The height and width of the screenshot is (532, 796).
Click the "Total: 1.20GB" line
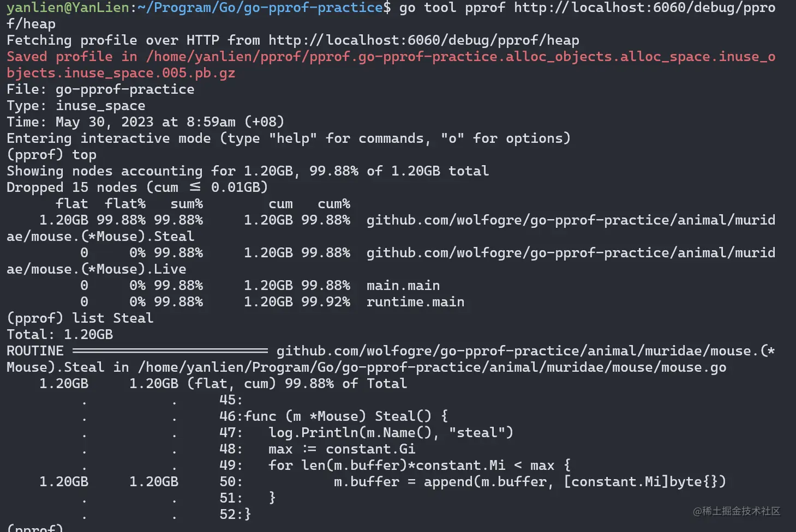pyautogui.click(x=59, y=335)
